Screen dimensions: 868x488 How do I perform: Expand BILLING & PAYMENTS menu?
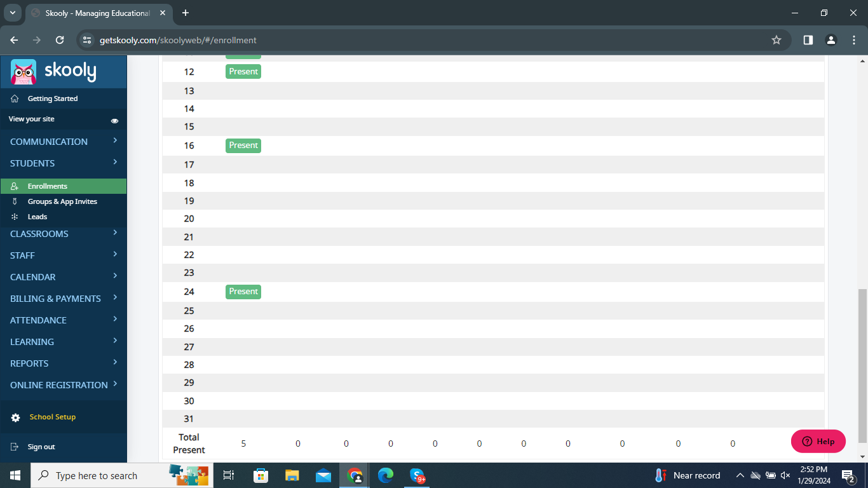tap(64, 299)
